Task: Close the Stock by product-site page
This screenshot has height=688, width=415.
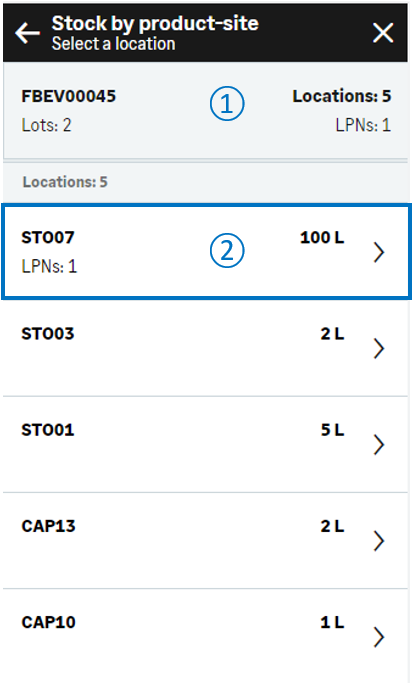Action: coord(383,33)
